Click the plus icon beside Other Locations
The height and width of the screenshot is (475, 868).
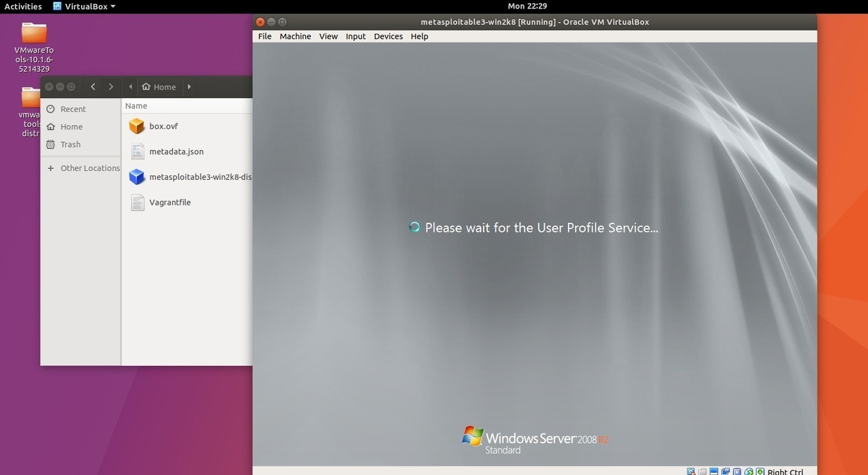pyautogui.click(x=51, y=168)
